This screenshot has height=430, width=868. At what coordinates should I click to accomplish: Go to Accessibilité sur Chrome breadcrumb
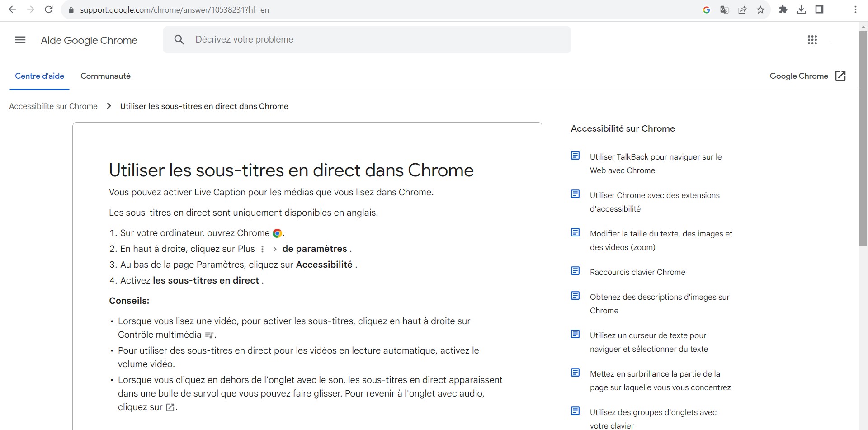point(53,106)
